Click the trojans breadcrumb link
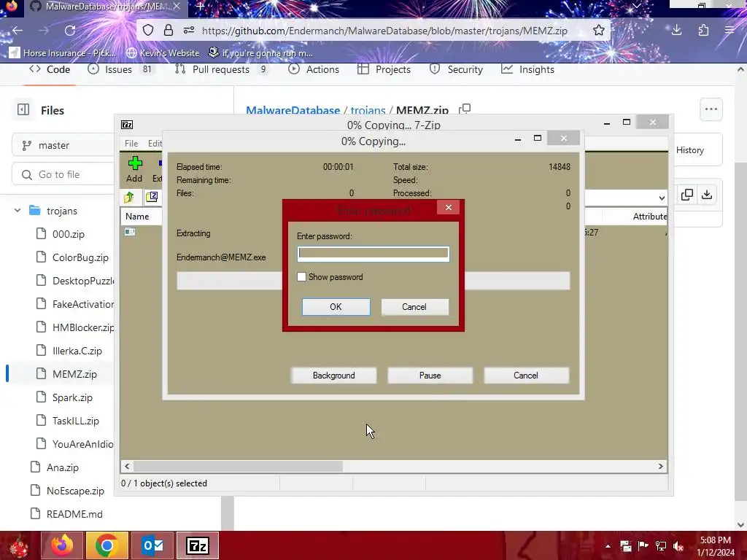Image resolution: width=747 pixels, height=560 pixels. [x=368, y=110]
